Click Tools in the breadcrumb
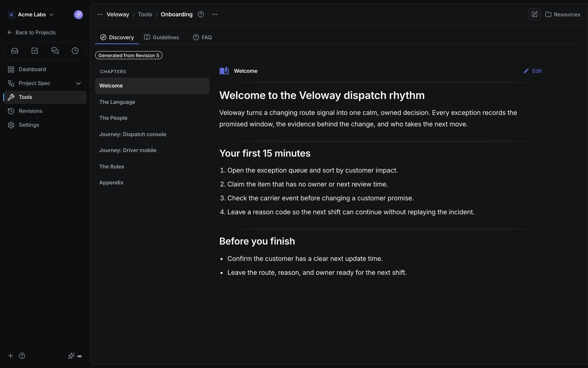The image size is (588, 368). point(145,14)
